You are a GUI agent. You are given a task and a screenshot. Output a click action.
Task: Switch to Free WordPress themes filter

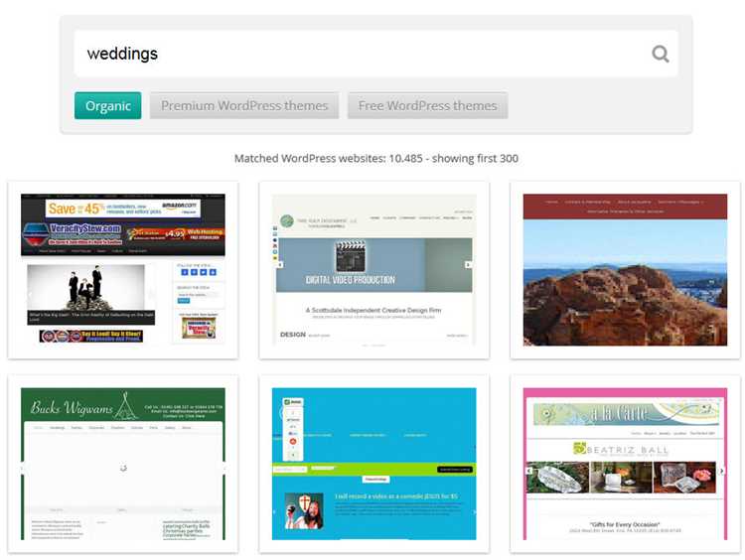tap(427, 105)
